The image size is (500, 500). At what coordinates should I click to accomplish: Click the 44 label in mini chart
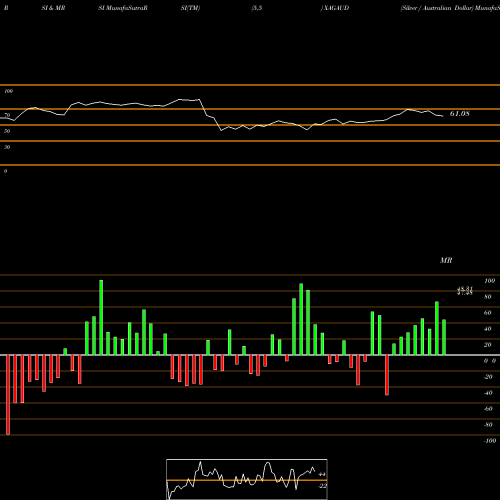(x=322, y=474)
